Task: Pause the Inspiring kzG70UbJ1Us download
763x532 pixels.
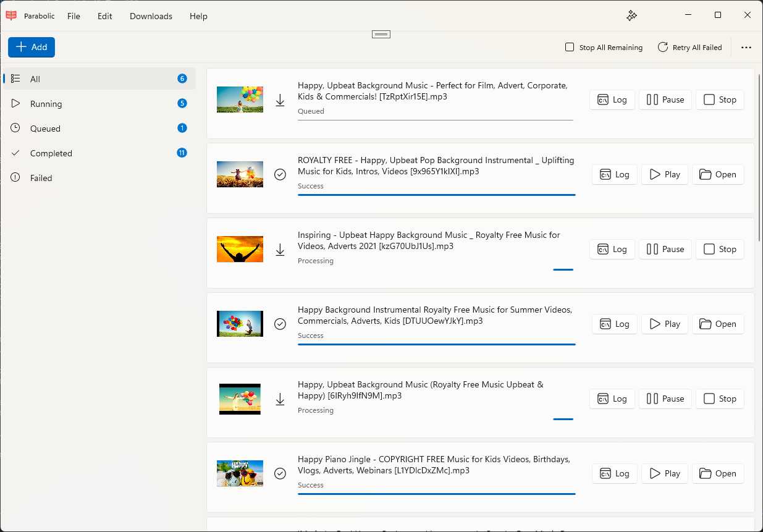Action: click(x=665, y=249)
